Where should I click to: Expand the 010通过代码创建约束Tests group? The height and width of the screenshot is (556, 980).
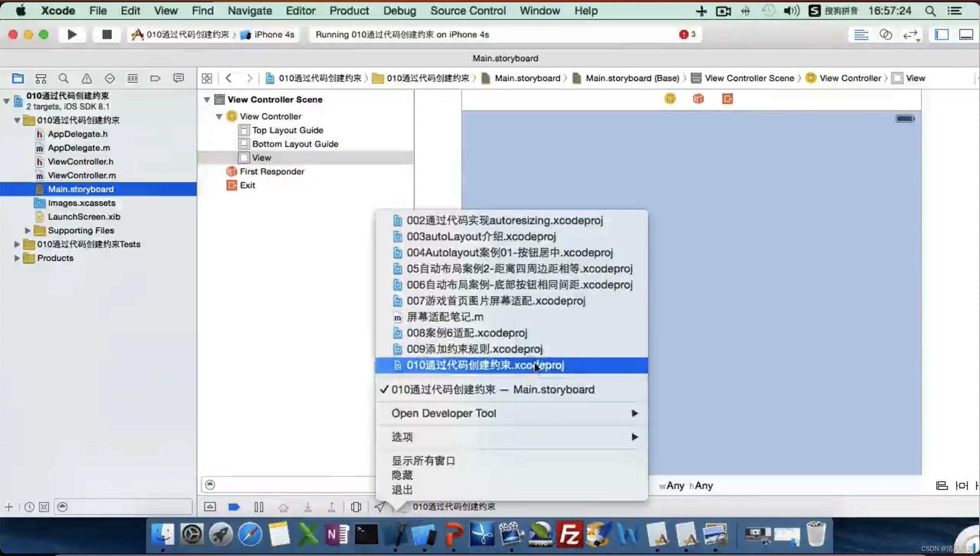click(x=16, y=244)
